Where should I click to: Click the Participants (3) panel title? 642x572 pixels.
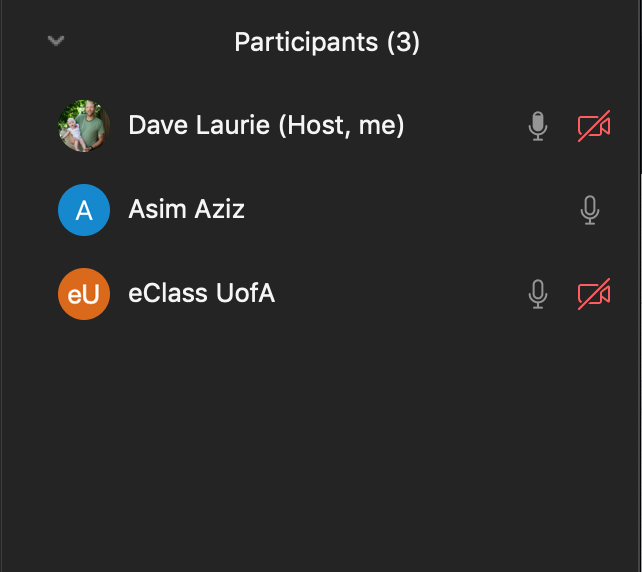[x=327, y=42]
